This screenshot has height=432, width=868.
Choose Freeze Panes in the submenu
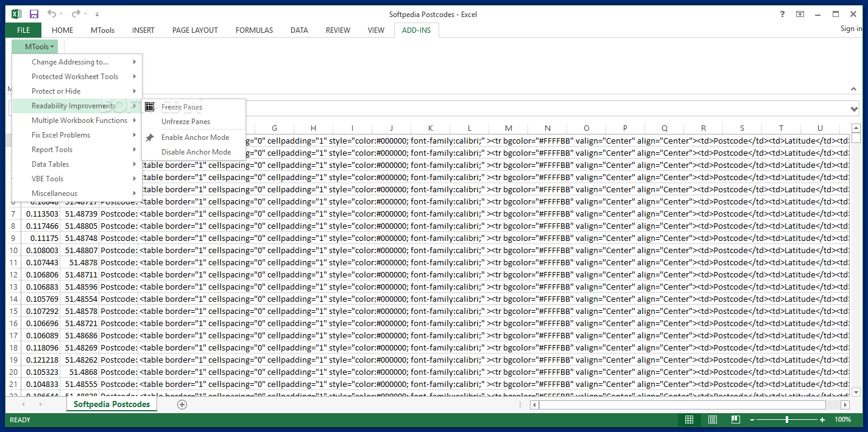(x=194, y=107)
